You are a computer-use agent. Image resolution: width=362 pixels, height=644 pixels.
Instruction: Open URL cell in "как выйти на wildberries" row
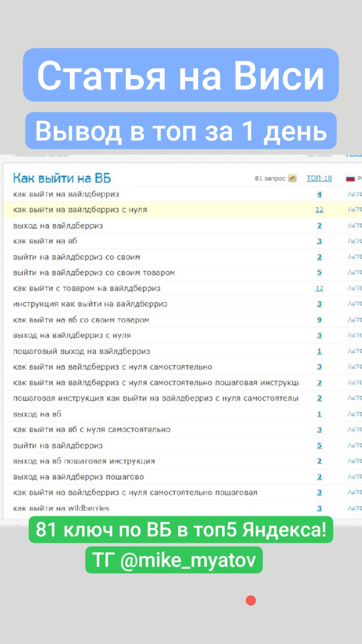point(355,508)
